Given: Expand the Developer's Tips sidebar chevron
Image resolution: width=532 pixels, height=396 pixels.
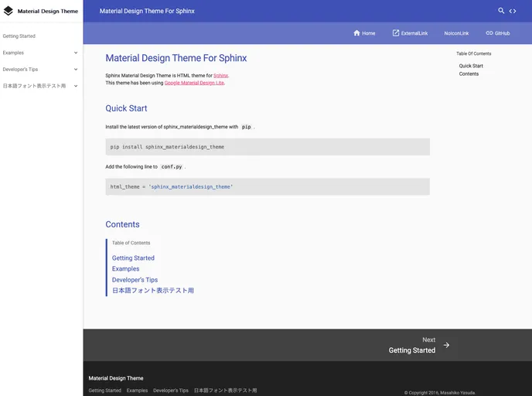Looking at the screenshot, I should coord(76,70).
